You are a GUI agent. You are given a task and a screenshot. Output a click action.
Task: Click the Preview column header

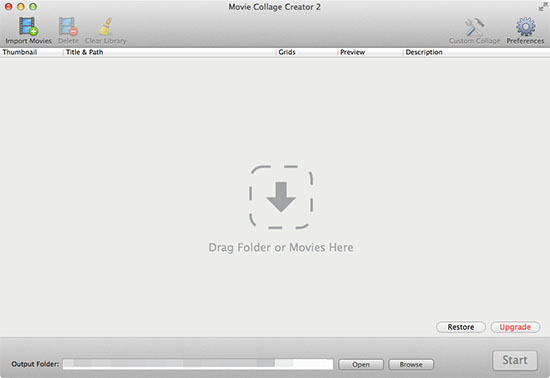[x=353, y=52]
